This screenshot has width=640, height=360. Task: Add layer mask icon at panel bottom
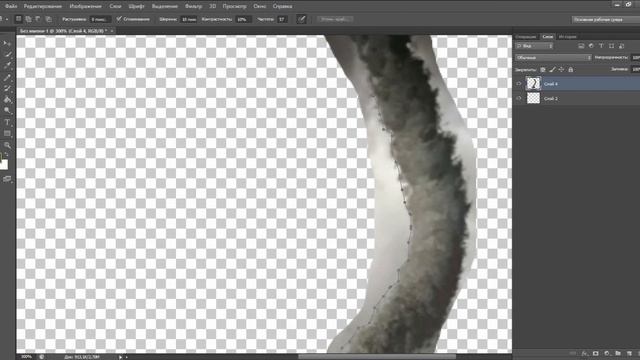[596, 353]
